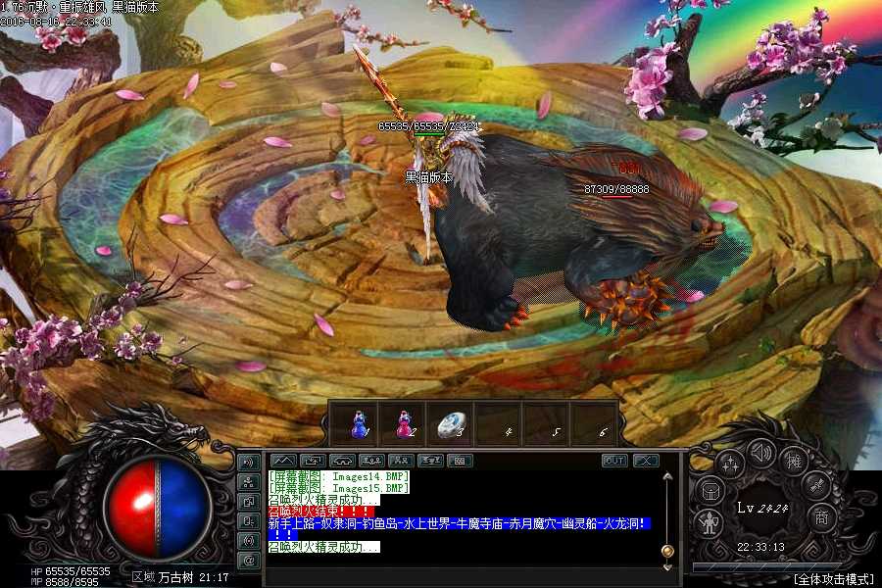Viewport: 882px width, 588px height.
Task: Click the red chat line '召唤烈火结束!!!'
Action: [x=320, y=512]
